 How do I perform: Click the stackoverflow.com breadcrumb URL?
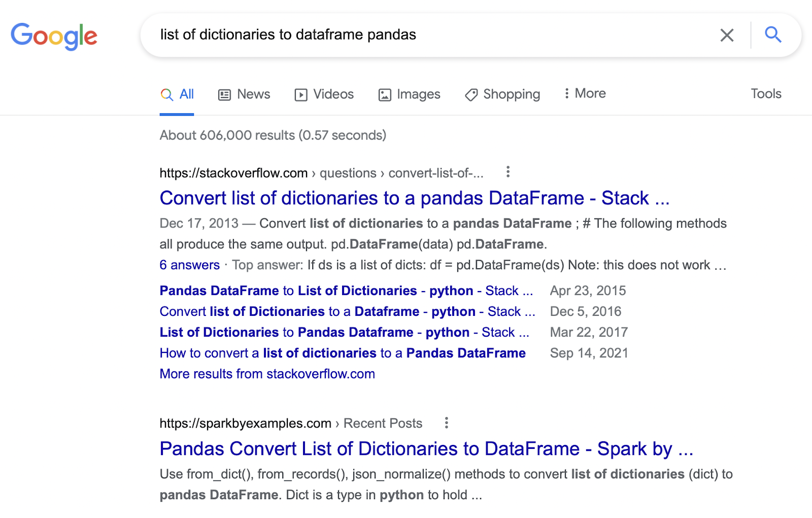[322, 173]
